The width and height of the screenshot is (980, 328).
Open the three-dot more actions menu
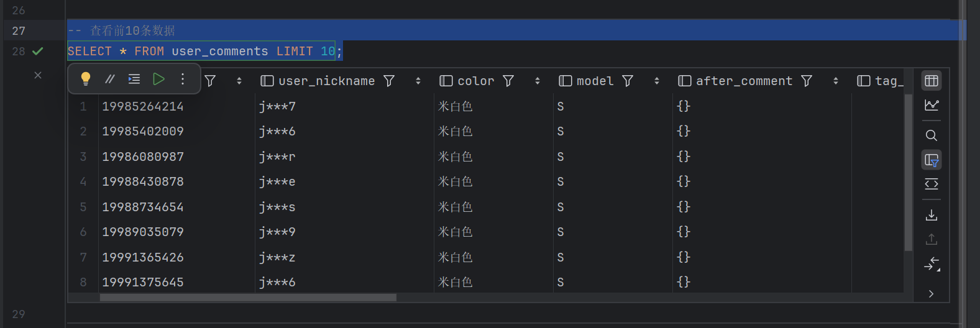183,79
